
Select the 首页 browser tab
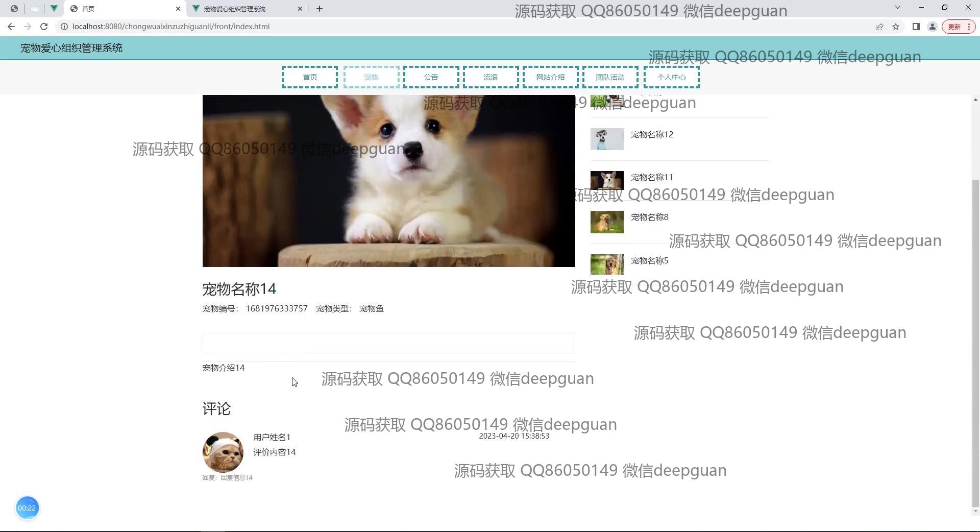click(x=125, y=9)
